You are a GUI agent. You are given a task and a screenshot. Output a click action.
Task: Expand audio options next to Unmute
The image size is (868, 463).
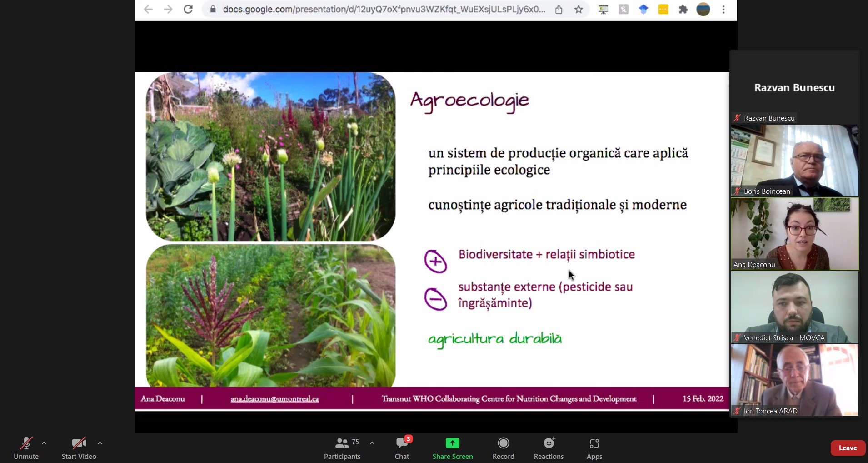(x=44, y=443)
